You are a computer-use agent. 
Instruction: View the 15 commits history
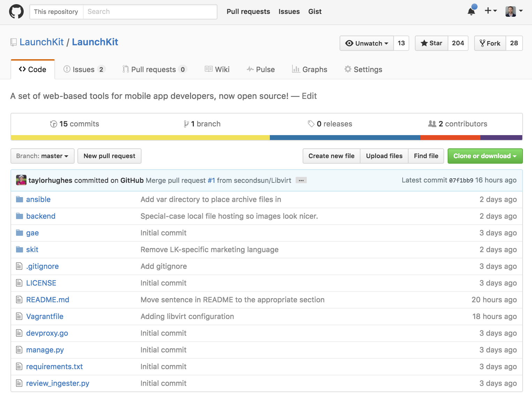(75, 124)
